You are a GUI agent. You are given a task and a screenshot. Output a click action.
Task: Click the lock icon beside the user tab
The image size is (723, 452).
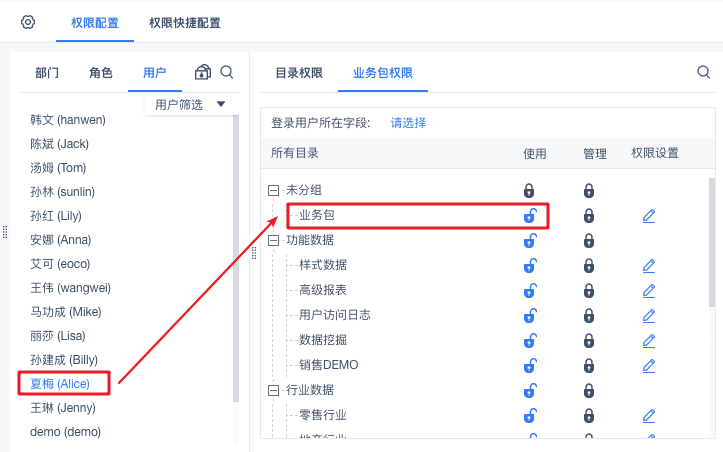(x=202, y=72)
